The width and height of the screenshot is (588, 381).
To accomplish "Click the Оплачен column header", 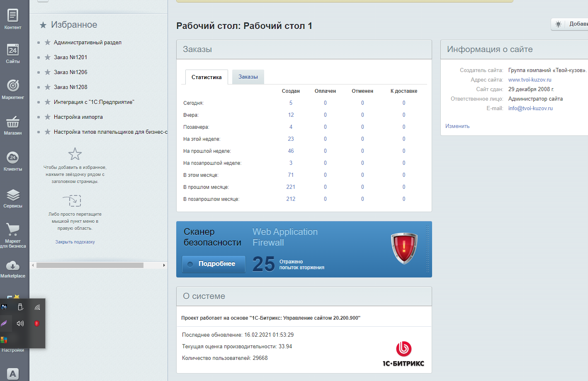I will (325, 91).
